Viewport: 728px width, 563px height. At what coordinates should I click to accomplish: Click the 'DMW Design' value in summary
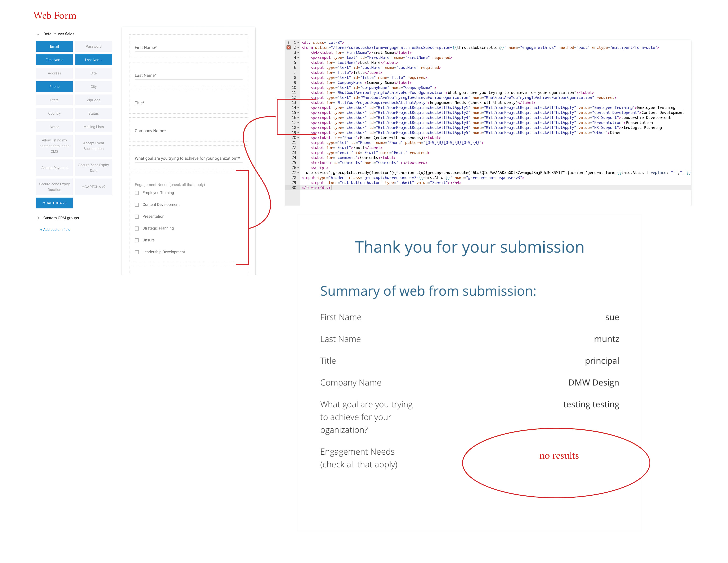593,383
